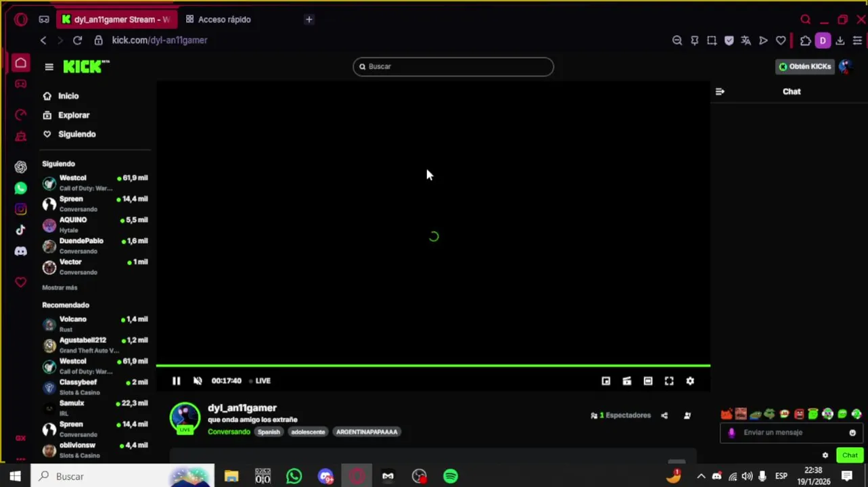The height and width of the screenshot is (487, 868).
Task: Open ChatGPT from the Opera sidebar
Action: [21, 167]
